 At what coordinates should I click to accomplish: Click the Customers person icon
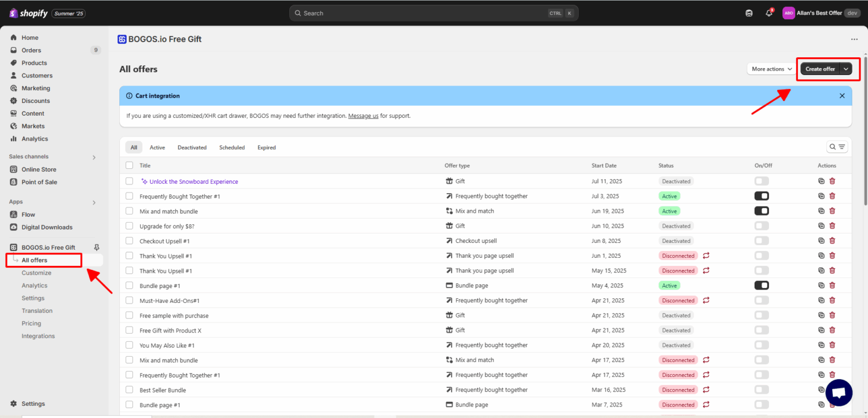14,76
